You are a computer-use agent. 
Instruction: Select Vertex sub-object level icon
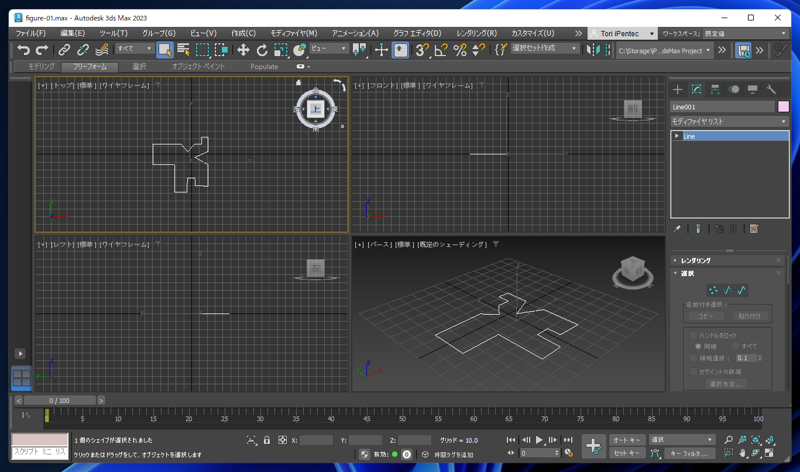point(713,290)
